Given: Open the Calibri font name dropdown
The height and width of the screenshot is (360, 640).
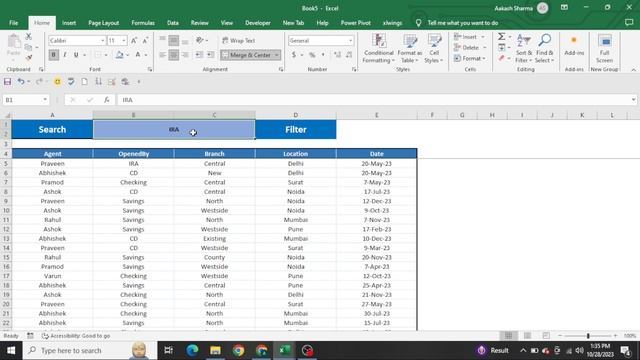Looking at the screenshot, I should (103, 40).
